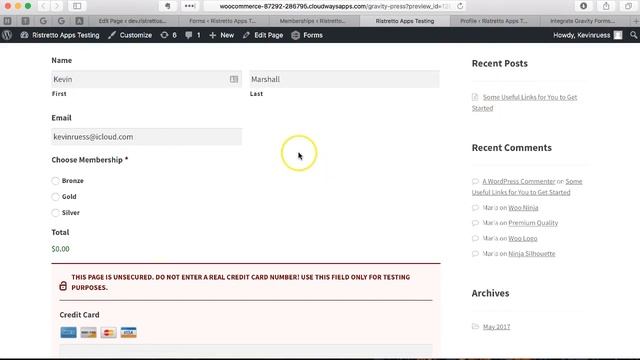This screenshot has width=640, height=360.
Task: Open comments bubble showing 1
Action: (x=193, y=35)
